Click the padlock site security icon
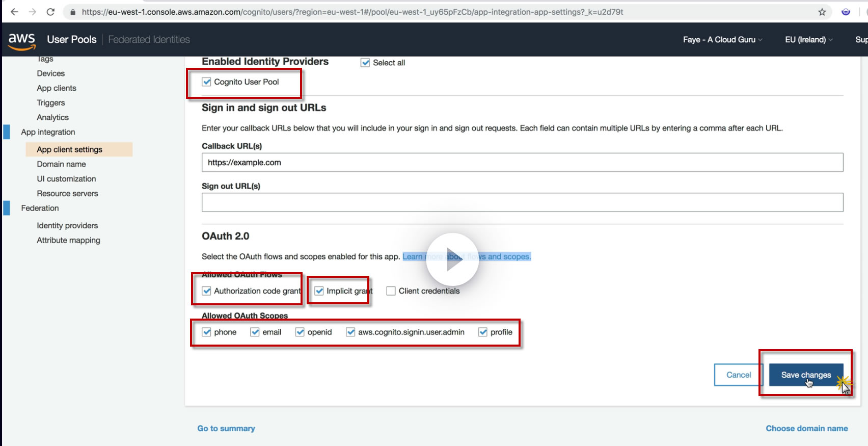The height and width of the screenshot is (446, 868). point(73,12)
